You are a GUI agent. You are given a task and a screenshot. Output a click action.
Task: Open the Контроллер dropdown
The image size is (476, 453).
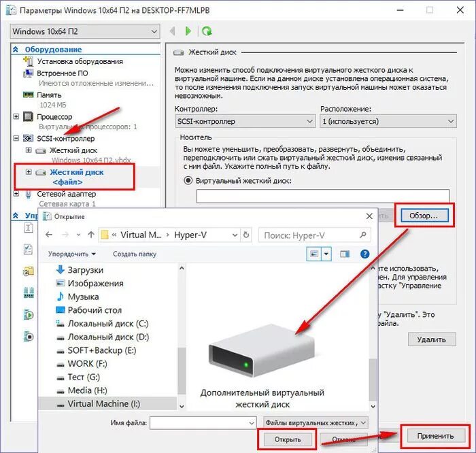point(243,121)
